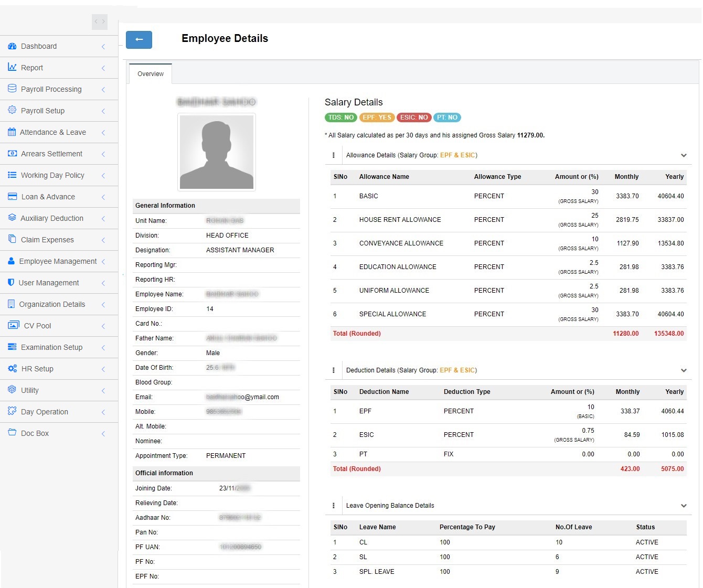Collapse the Deduction Details section chevron
The width and height of the screenshot is (703, 588).
pos(683,370)
